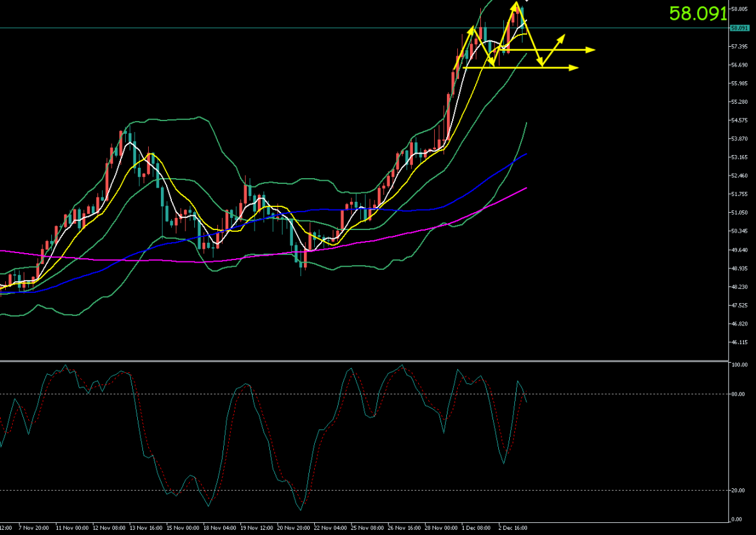Click the large green 58.091 price display

coord(698,13)
